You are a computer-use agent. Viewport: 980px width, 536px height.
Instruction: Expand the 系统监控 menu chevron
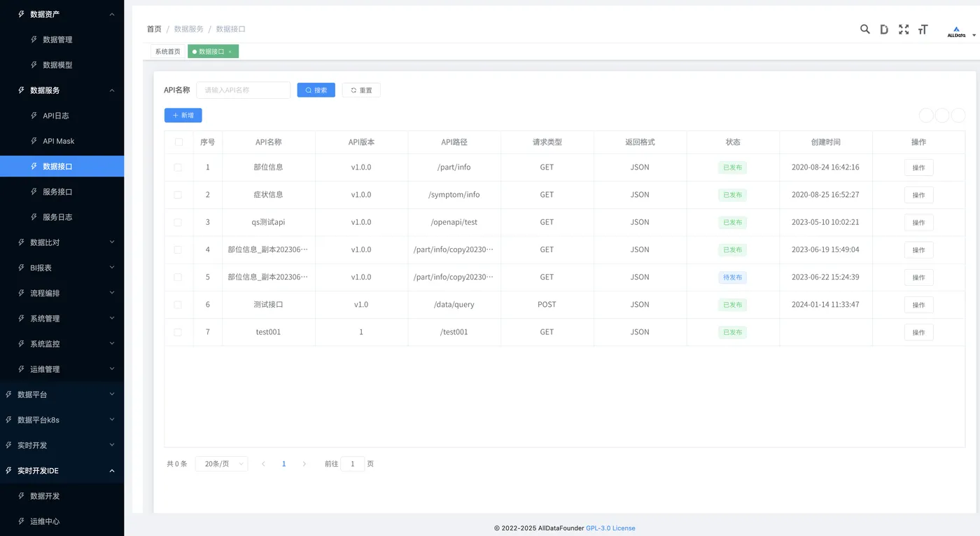pyautogui.click(x=112, y=343)
